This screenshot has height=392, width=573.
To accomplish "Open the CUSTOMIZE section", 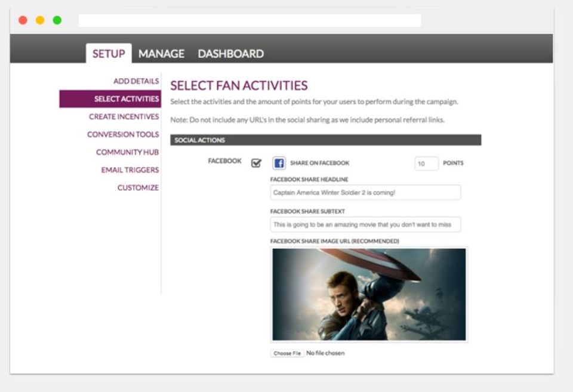I will (x=138, y=188).
